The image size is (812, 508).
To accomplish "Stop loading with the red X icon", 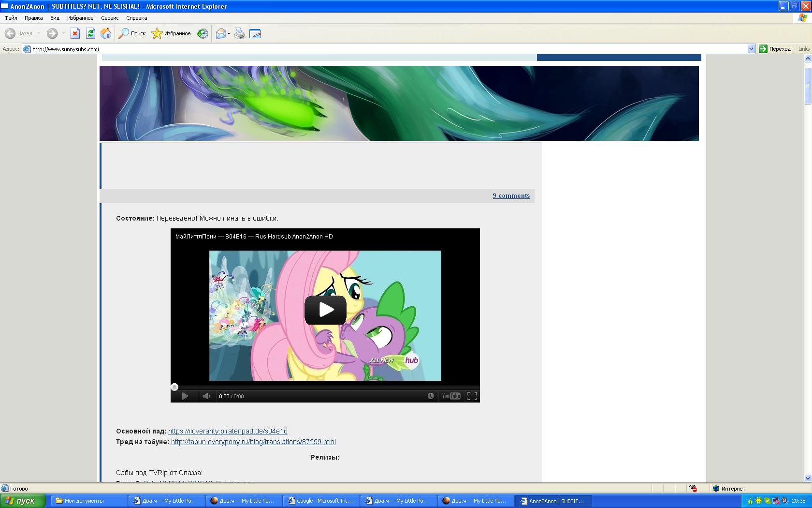I will pos(75,33).
